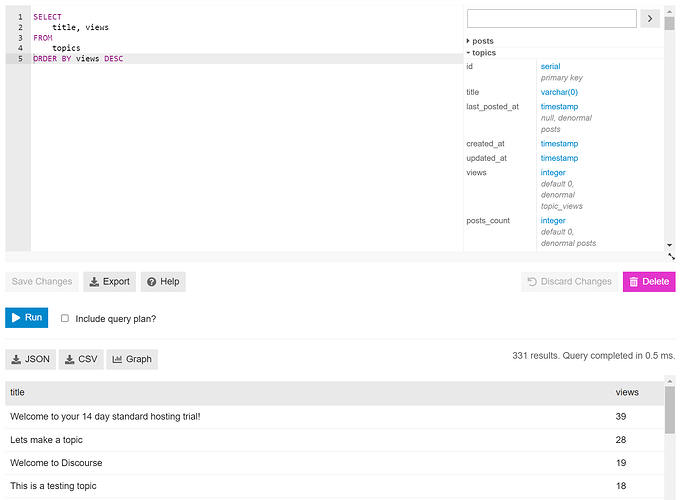Open the Help button
The height and width of the screenshot is (500, 683).
pos(163,282)
